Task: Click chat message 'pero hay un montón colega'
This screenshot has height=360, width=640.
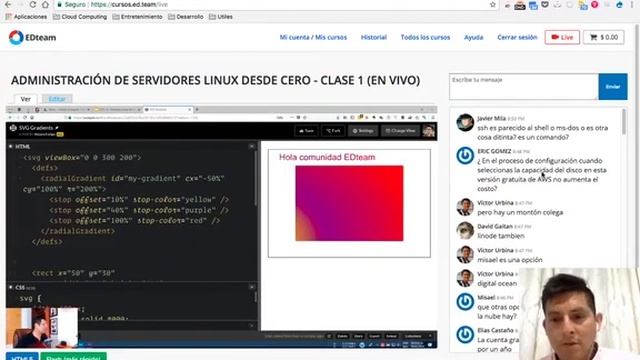Action: point(520,212)
